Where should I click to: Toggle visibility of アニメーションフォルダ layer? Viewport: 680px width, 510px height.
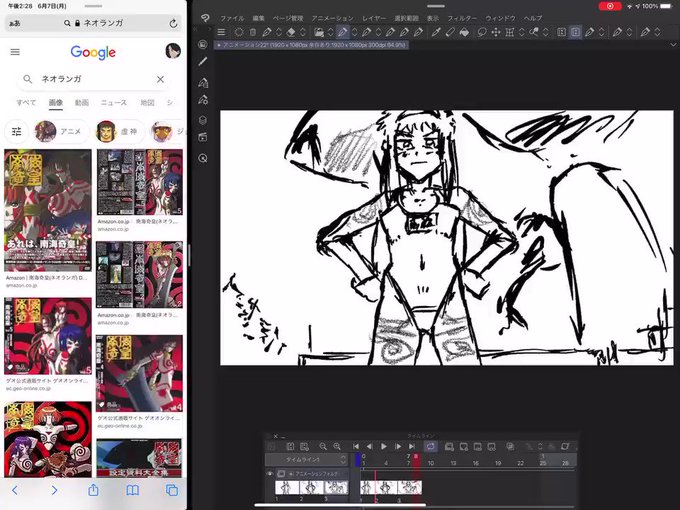click(270, 474)
